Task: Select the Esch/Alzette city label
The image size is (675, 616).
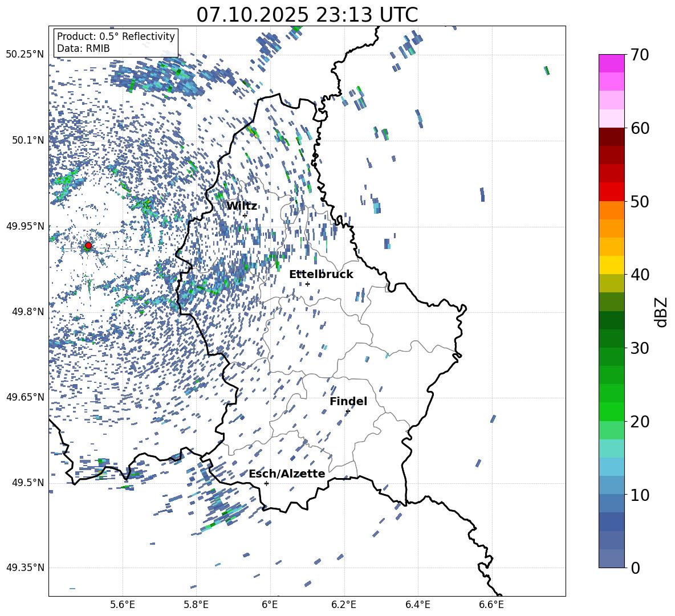Action: tap(287, 474)
